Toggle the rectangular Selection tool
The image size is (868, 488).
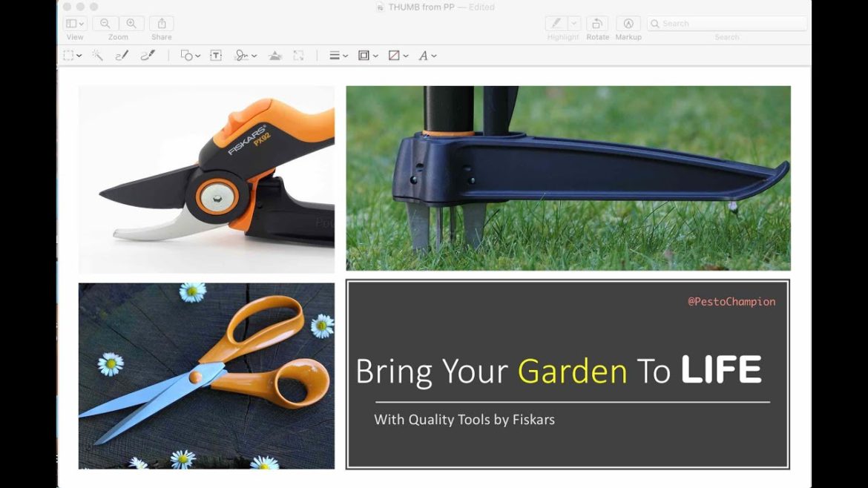click(68, 55)
